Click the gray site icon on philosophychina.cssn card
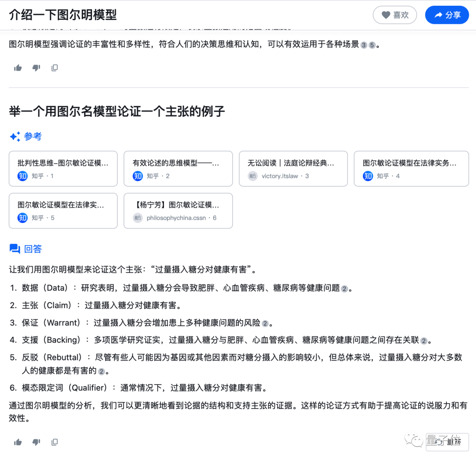The height and width of the screenshot is (461, 476). point(138,218)
